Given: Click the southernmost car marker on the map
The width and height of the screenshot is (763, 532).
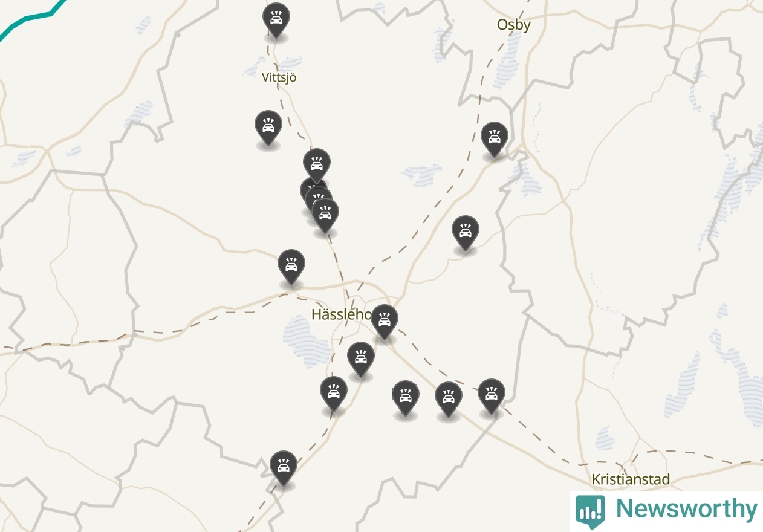Looking at the screenshot, I should (284, 467).
